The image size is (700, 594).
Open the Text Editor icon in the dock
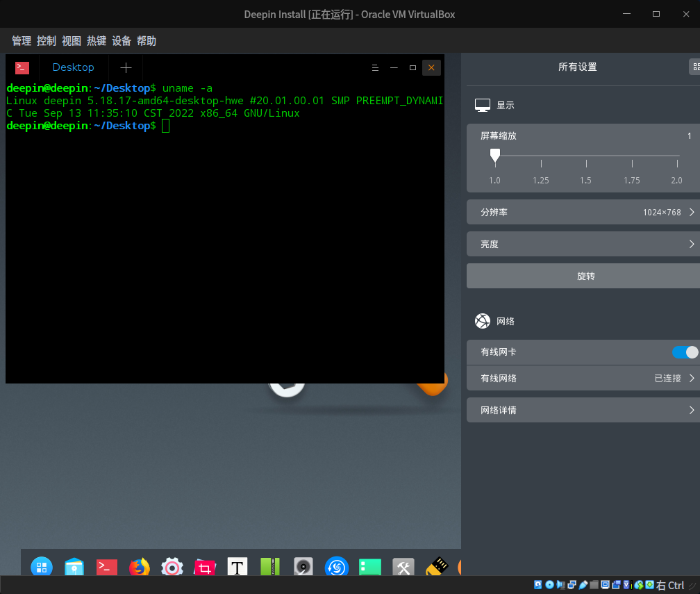point(237,567)
